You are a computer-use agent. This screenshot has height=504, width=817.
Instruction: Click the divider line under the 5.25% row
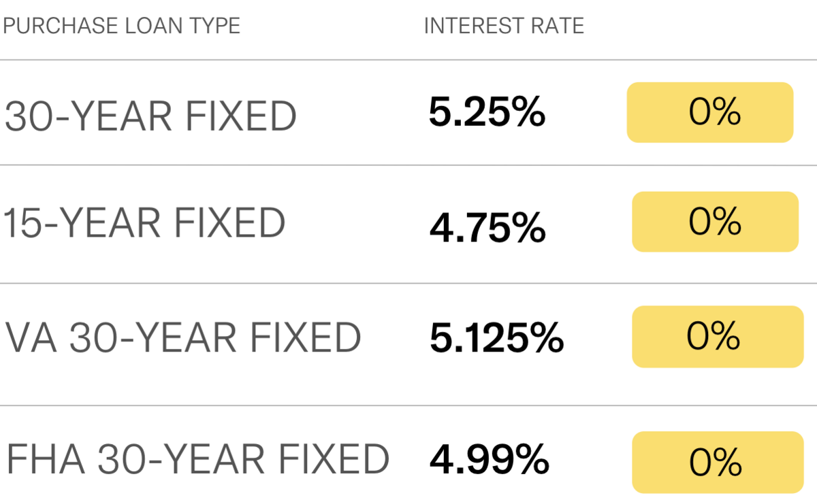(408, 165)
